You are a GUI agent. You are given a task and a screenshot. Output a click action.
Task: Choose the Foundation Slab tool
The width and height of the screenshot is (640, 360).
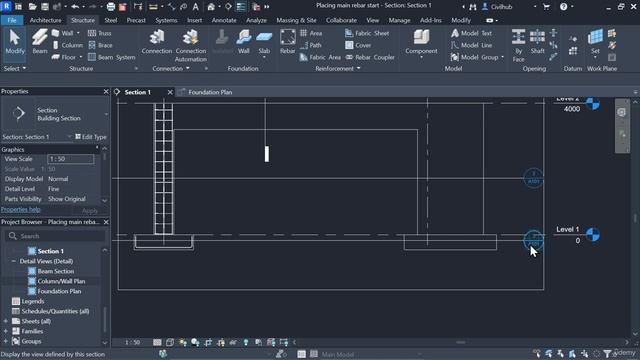pyautogui.click(x=264, y=43)
